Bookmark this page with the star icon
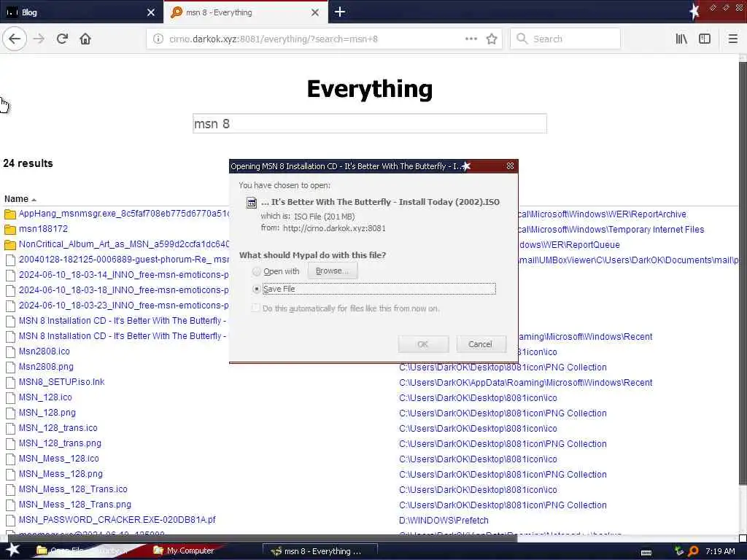This screenshot has width=747, height=560. pos(492,39)
